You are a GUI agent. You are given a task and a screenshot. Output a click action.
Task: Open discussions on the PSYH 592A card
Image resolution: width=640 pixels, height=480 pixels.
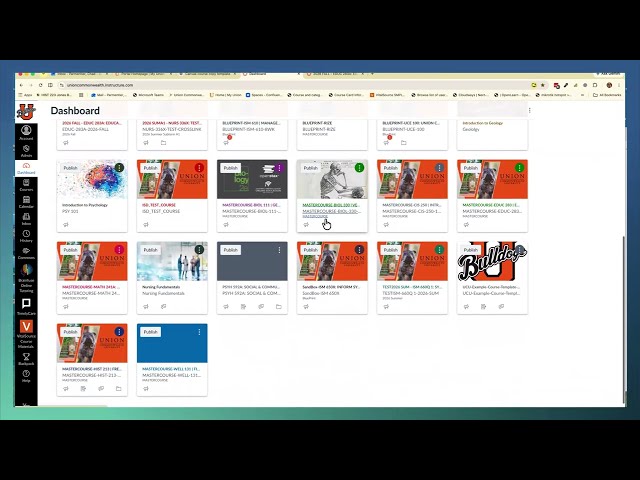pos(261,307)
